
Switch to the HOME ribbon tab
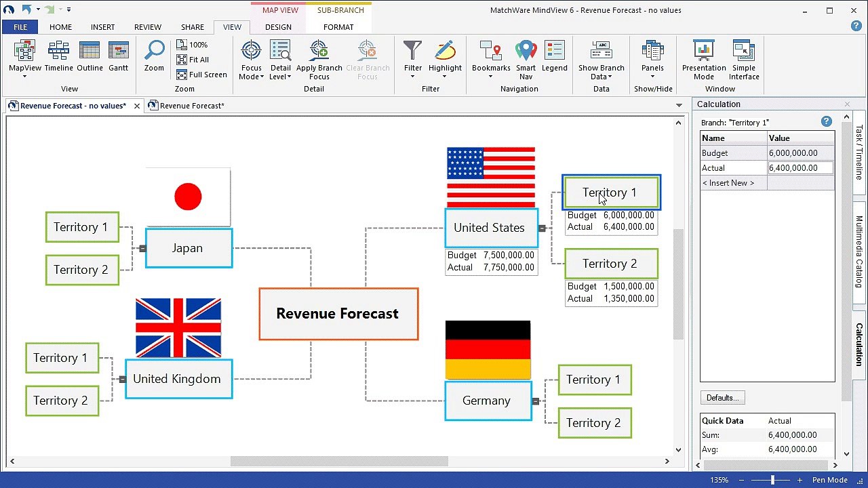(60, 27)
